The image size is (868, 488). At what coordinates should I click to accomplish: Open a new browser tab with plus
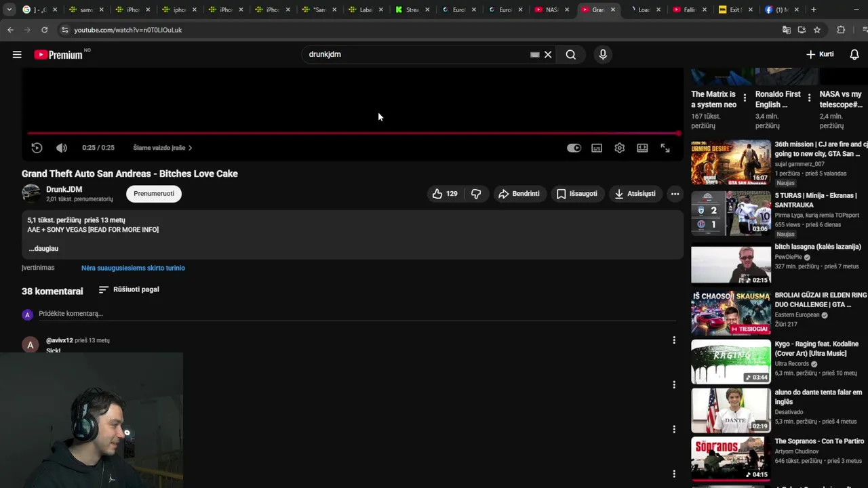tap(813, 9)
